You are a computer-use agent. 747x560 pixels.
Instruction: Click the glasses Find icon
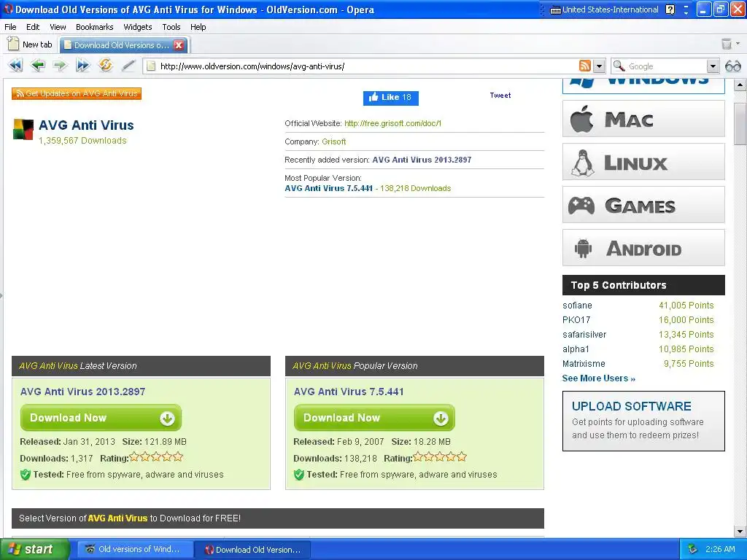pyautogui.click(x=732, y=66)
